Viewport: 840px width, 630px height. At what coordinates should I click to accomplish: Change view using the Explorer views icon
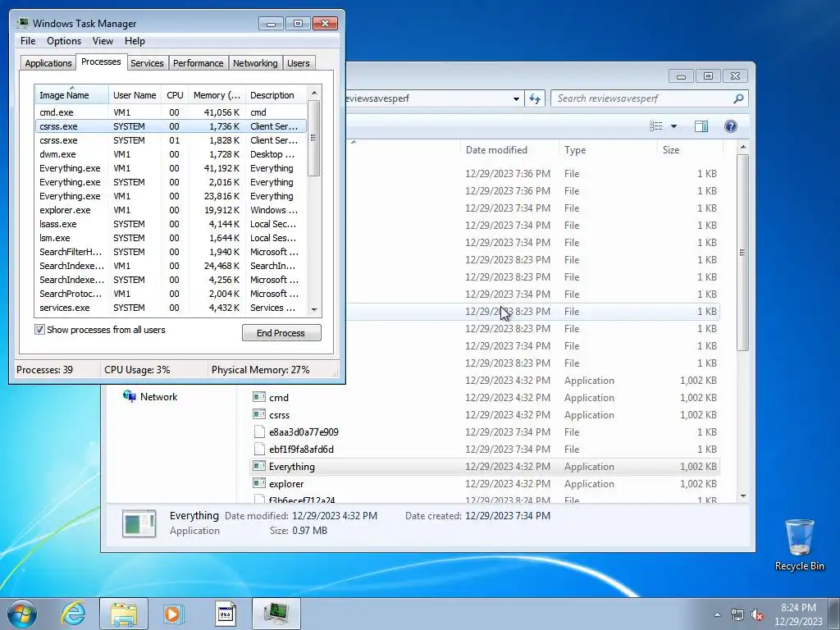(x=655, y=126)
